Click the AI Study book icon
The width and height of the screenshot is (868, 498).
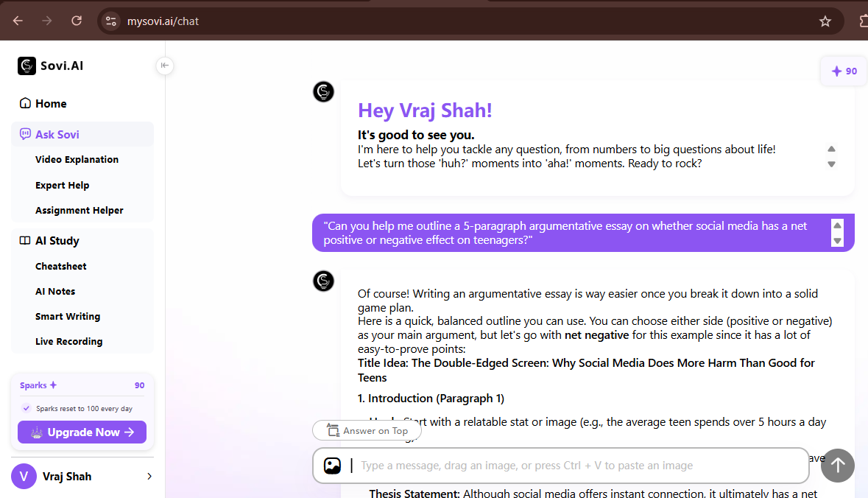tap(25, 240)
